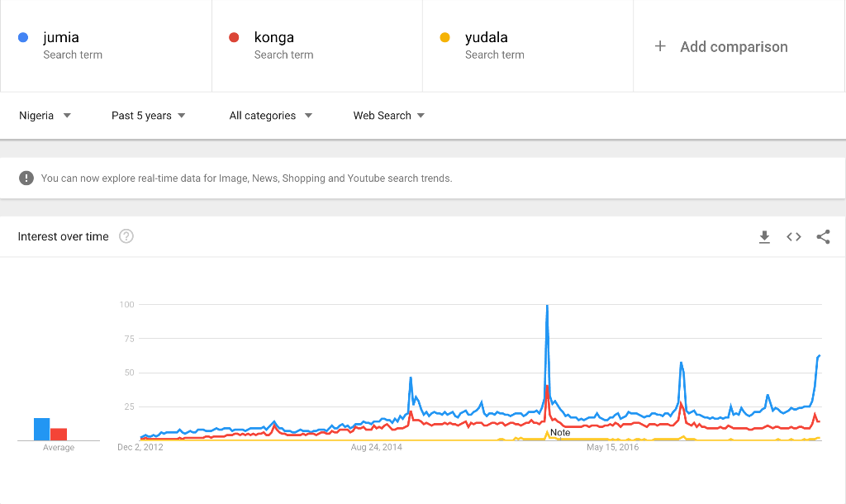Select the jumia search term box
Image resolution: width=846 pixels, height=504 pixels.
[106, 45]
